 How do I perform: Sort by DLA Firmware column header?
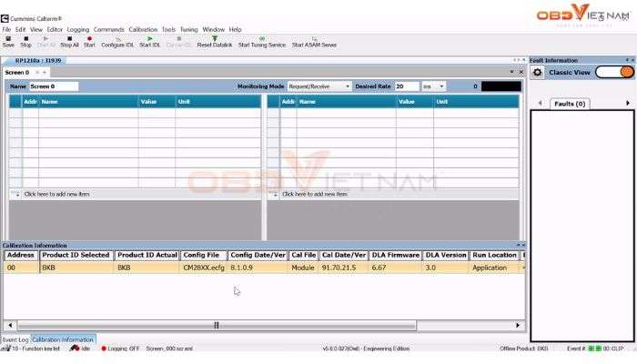click(395, 255)
